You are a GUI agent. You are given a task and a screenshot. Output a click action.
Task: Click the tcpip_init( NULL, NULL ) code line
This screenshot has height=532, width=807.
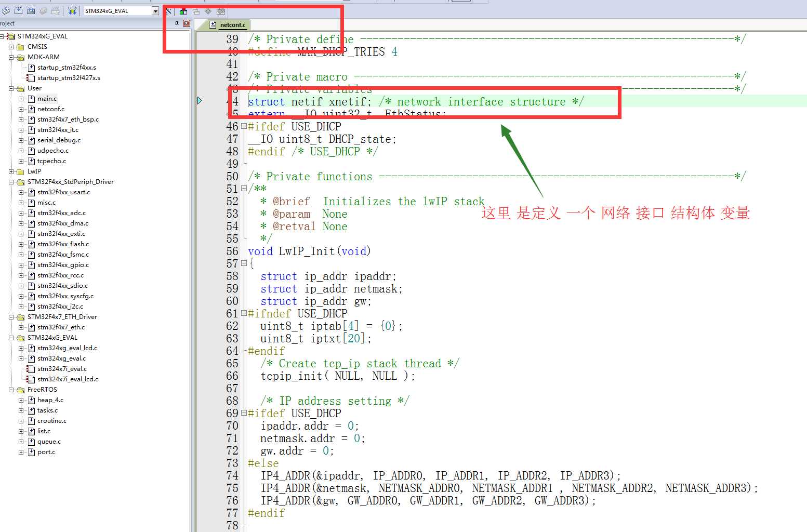(x=338, y=376)
